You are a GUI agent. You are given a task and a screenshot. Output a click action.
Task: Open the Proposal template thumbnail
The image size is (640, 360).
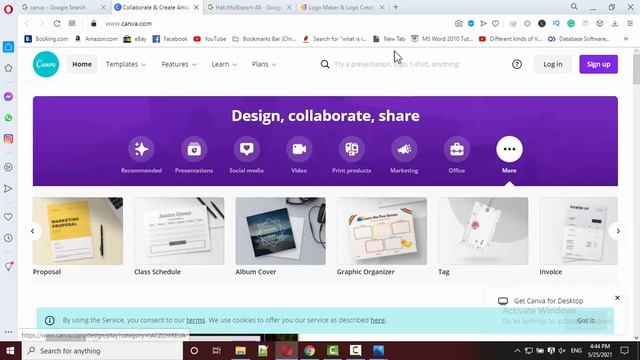[78, 231]
